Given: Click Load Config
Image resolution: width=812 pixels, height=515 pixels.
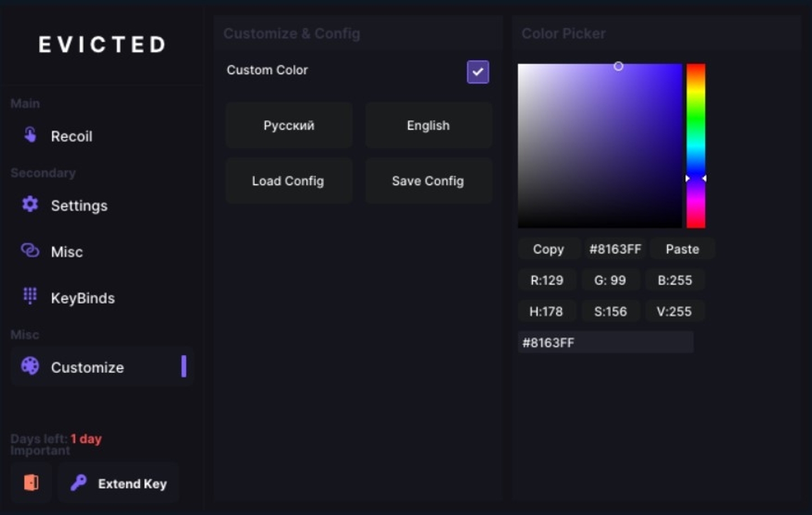Looking at the screenshot, I should coord(288,180).
